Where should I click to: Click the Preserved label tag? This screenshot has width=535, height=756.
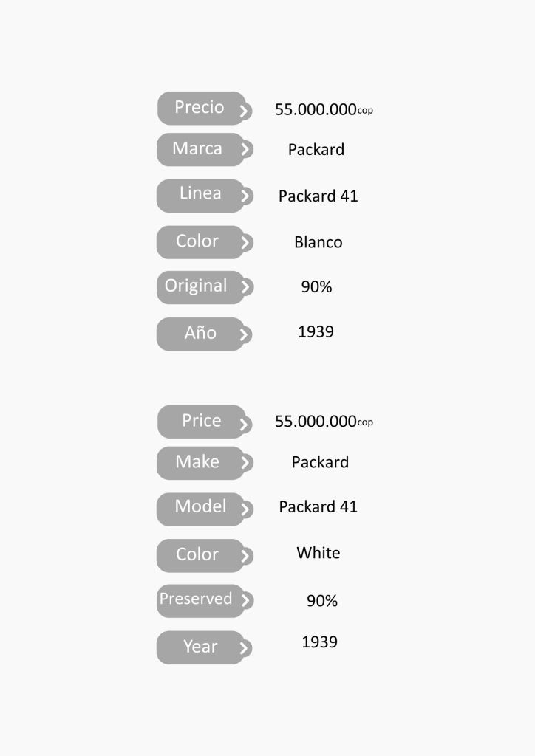(x=196, y=599)
